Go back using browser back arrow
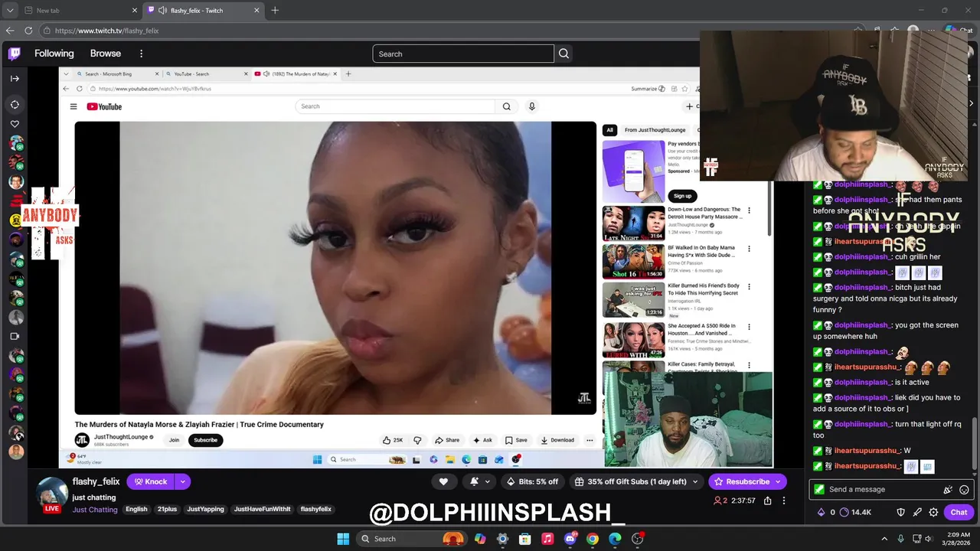This screenshot has height=551, width=980. click(10, 31)
